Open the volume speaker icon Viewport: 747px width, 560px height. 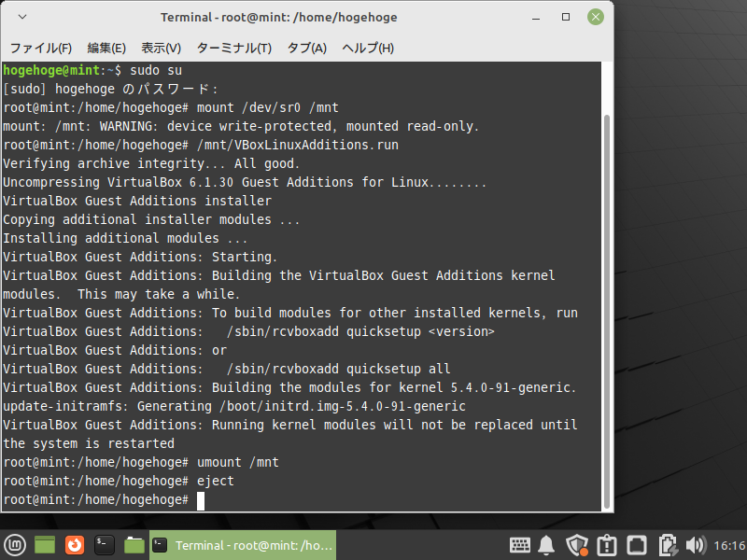(696, 545)
